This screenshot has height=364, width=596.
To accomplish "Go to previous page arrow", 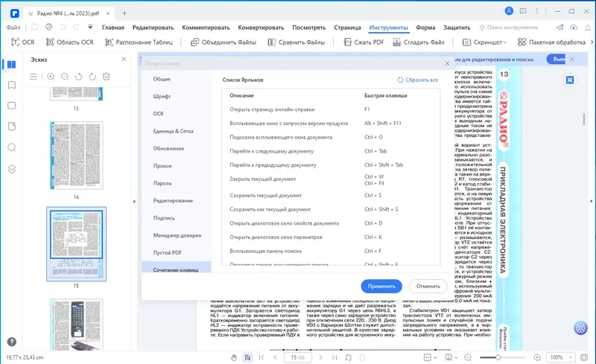I will point(276,357).
